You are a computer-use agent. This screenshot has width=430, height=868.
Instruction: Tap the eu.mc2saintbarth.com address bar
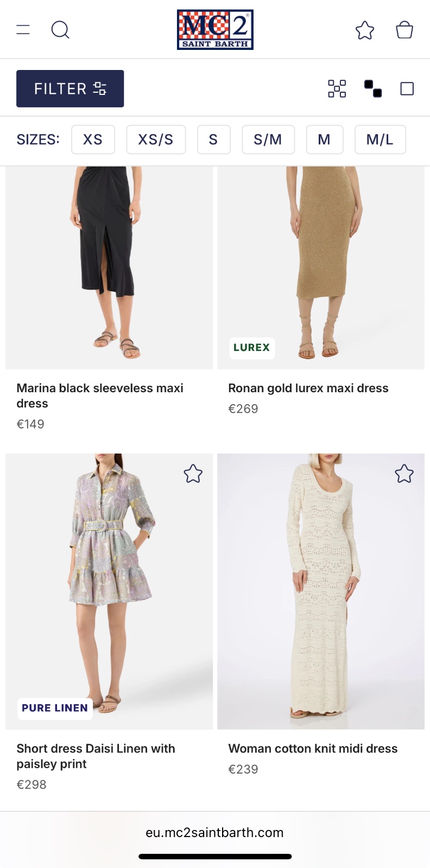click(x=215, y=833)
